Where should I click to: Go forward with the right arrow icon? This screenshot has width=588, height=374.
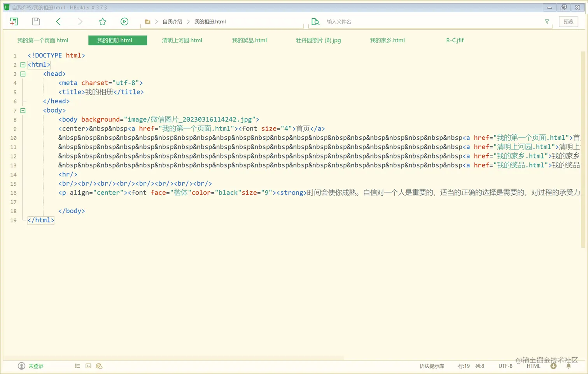coord(80,21)
